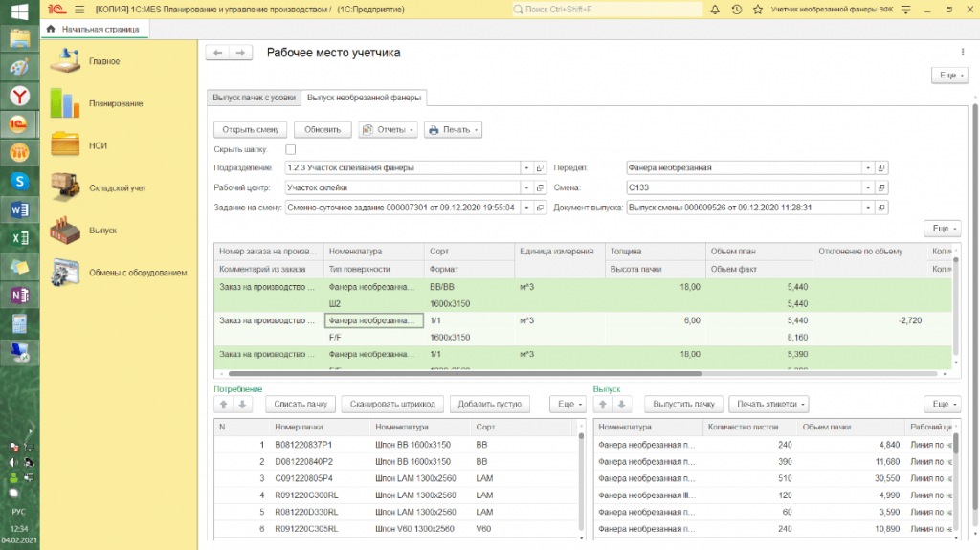The height and width of the screenshot is (550, 980).
Task: Select pack row C091220805P4
Action: point(395,478)
